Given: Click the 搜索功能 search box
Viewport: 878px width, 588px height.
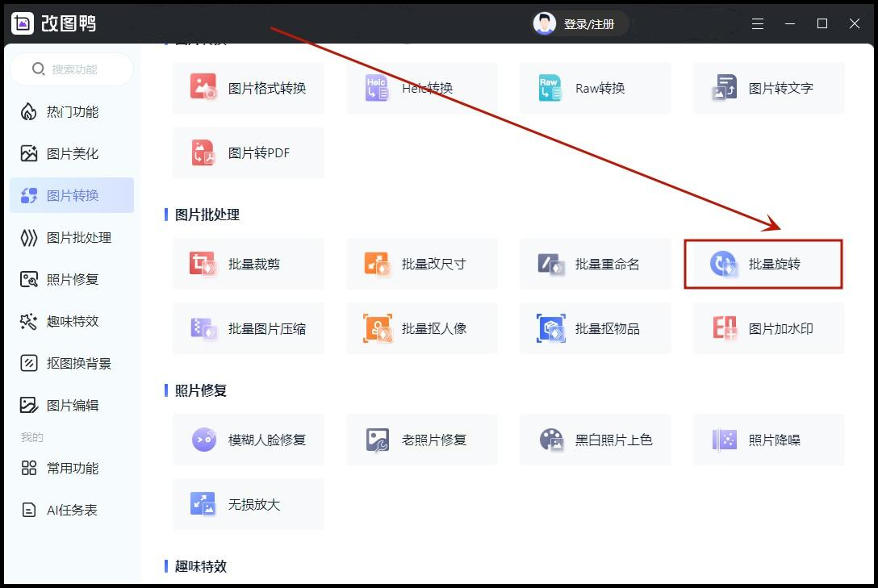Looking at the screenshot, I should pos(72,69).
